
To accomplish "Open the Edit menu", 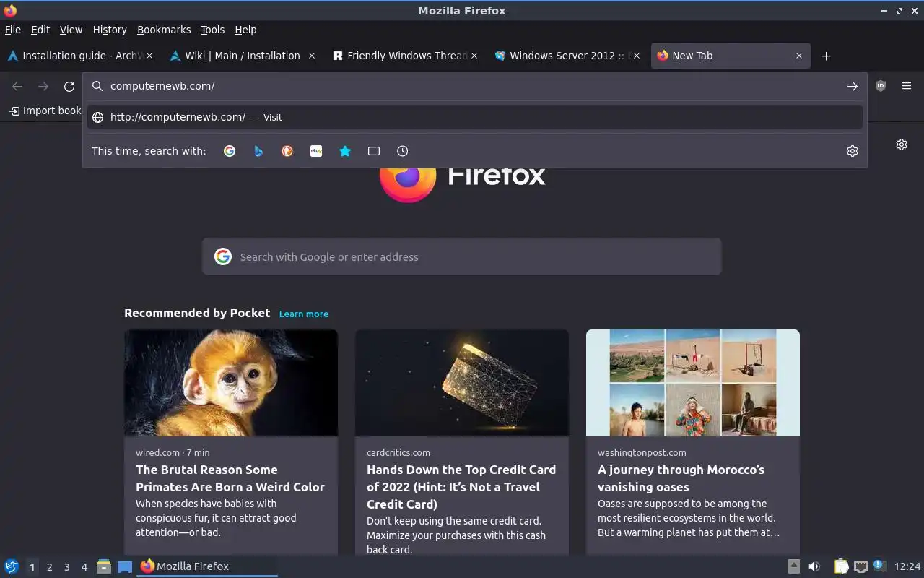I will pyautogui.click(x=40, y=30).
